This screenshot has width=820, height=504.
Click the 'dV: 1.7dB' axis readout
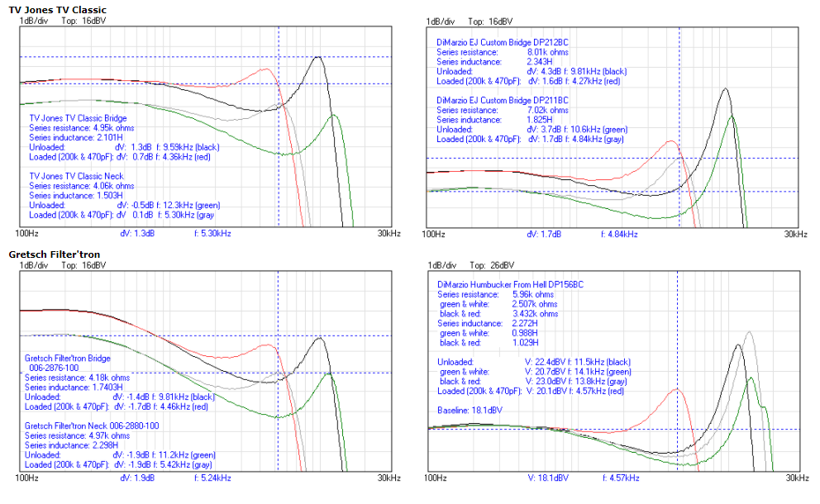pyautogui.click(x=544, y=234)
